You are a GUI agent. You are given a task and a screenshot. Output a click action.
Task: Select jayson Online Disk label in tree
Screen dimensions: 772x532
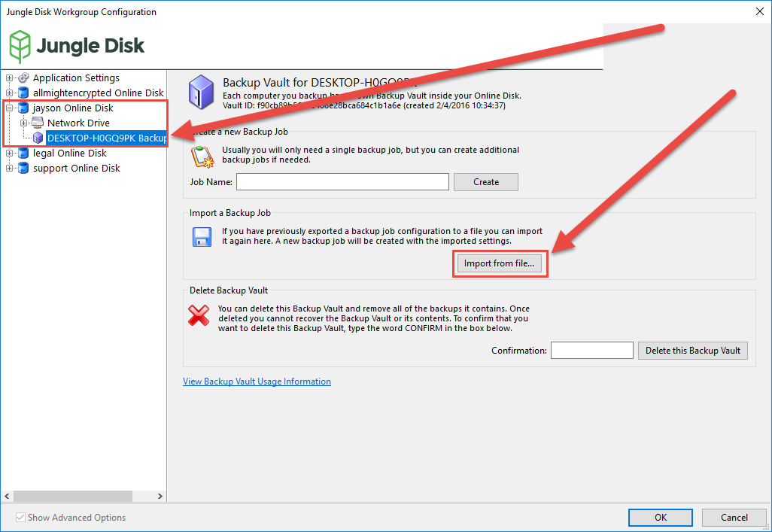[x=73, y=108]
